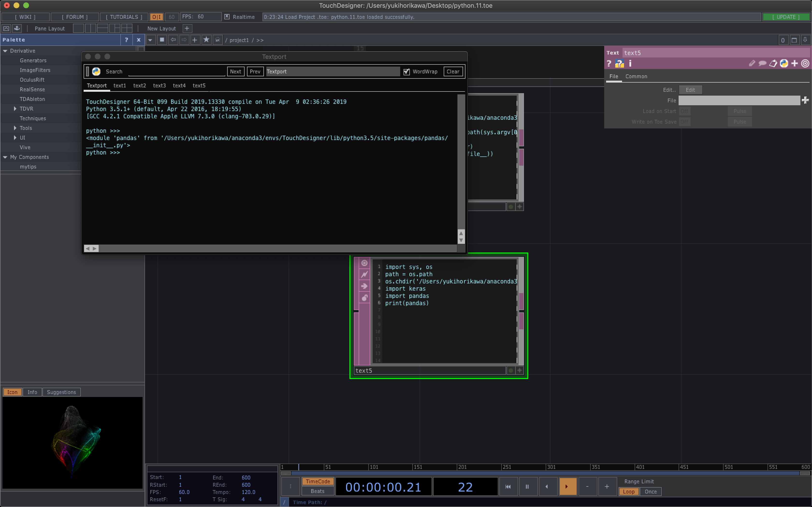812x507 pixels.
Task: Click the Edit button for text5
Action: click(690, 90)
